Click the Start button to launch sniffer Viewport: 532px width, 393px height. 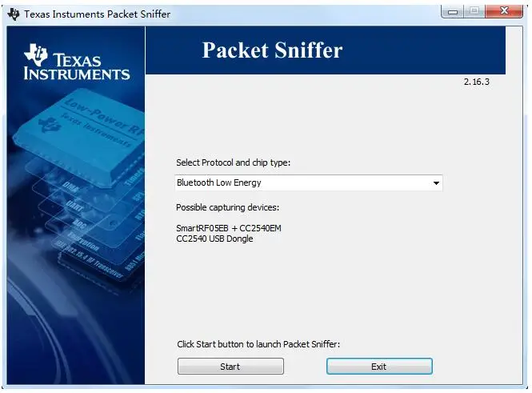pyautogui.click(x=230, y=367)
